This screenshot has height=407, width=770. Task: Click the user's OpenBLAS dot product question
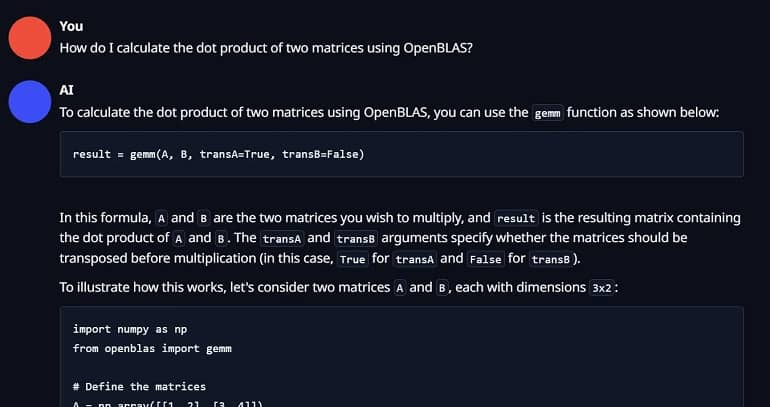[x=266, y=48]
